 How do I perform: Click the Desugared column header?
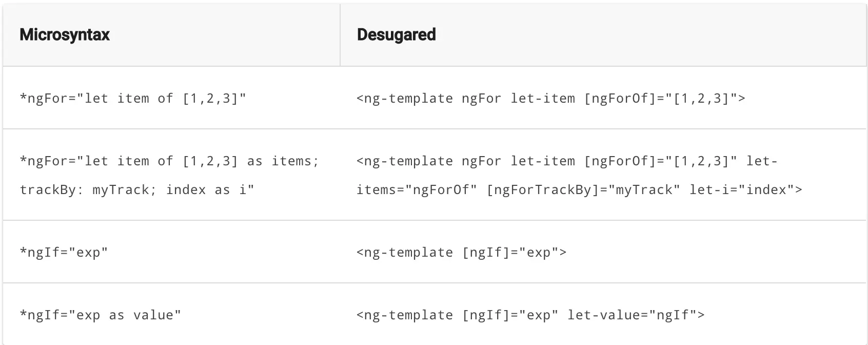396,35
